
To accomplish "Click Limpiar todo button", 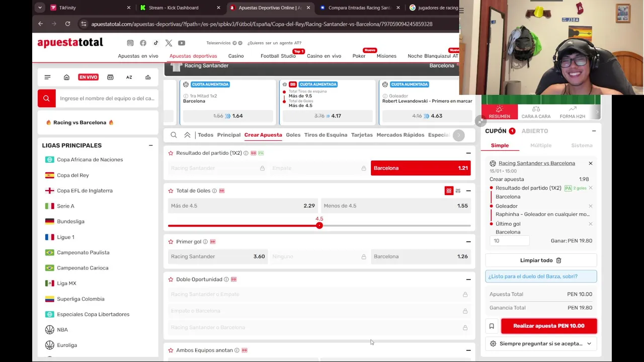I will (541, 260).
